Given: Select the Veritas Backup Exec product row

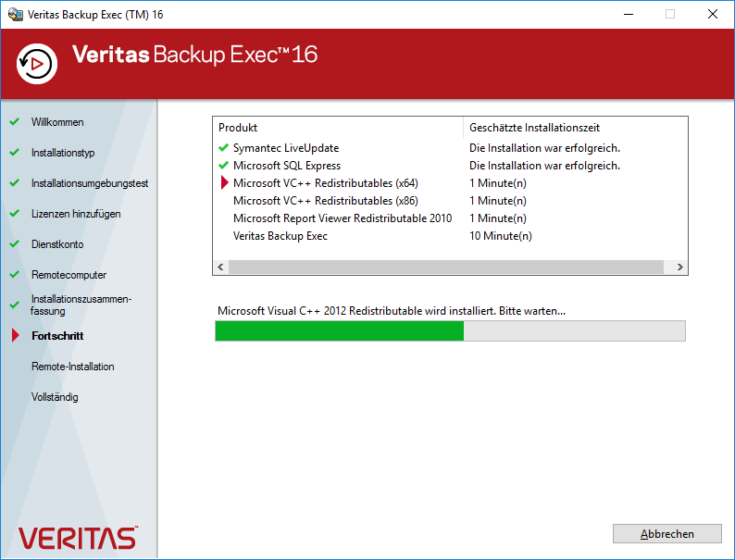Looking at the screenshot, I should (280, 236).
